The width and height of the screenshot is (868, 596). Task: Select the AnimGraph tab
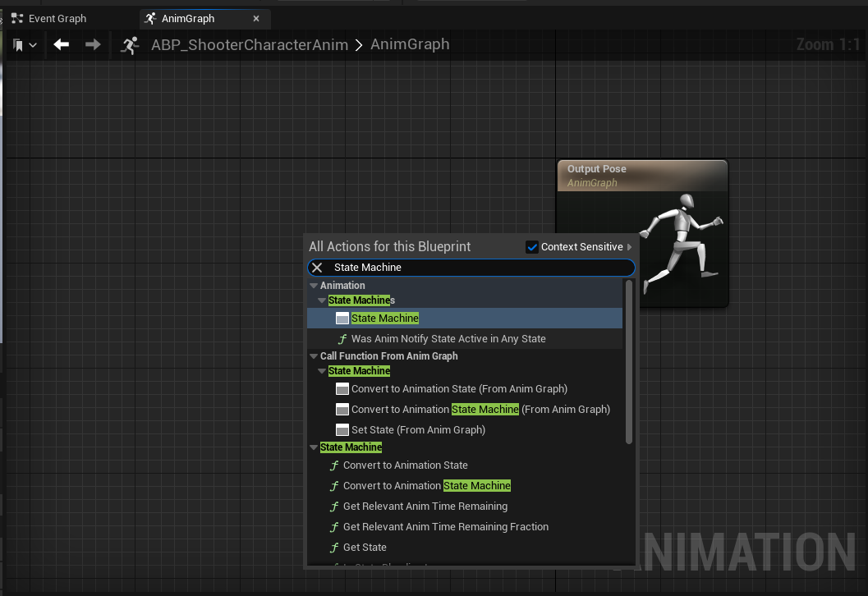point(204,18)
